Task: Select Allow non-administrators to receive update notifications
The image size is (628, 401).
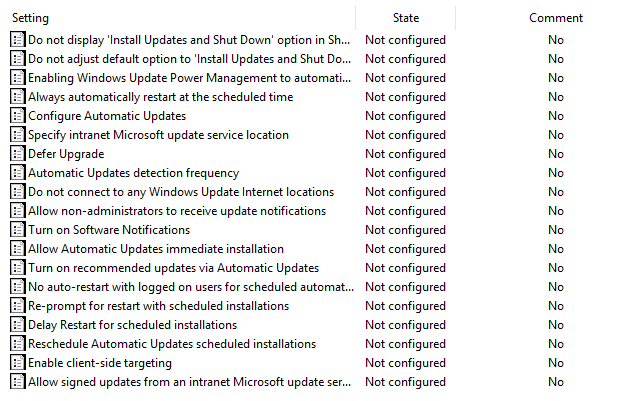Action: [x=177, y=211]
